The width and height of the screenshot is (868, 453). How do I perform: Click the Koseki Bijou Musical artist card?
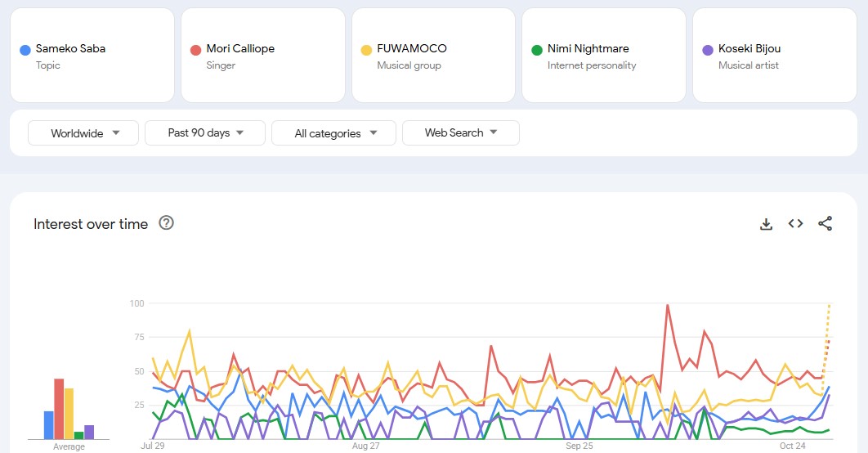(x=773, y=56)
